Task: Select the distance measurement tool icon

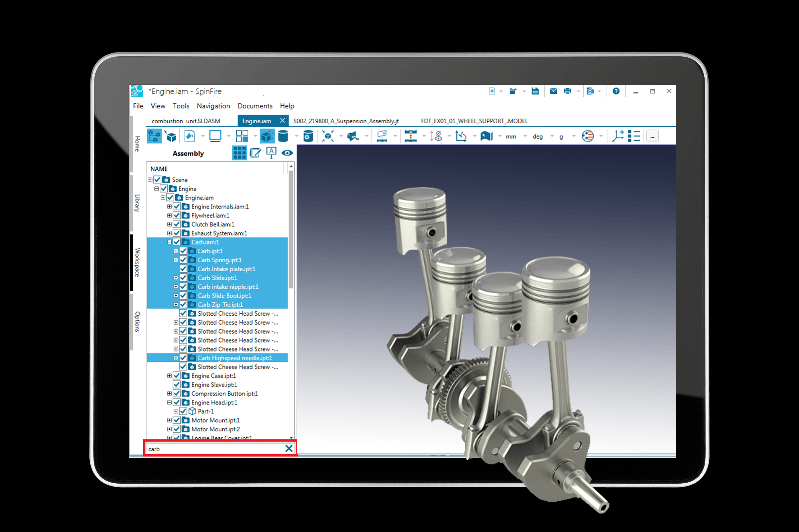Action: coord(411,136)
